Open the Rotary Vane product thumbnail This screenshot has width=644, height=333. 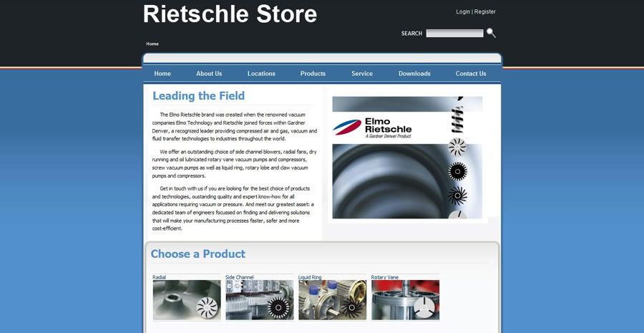[406, 299]
